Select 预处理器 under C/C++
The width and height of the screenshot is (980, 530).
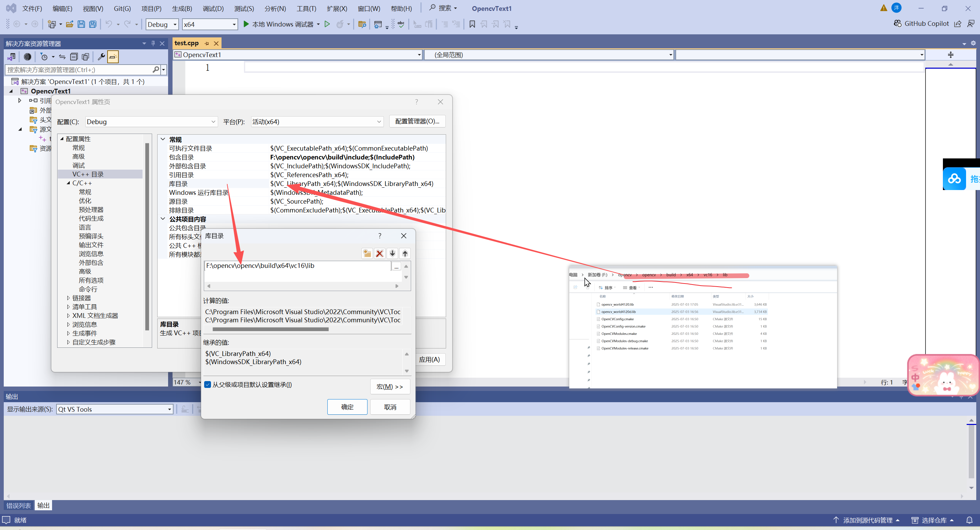[91, 209]
